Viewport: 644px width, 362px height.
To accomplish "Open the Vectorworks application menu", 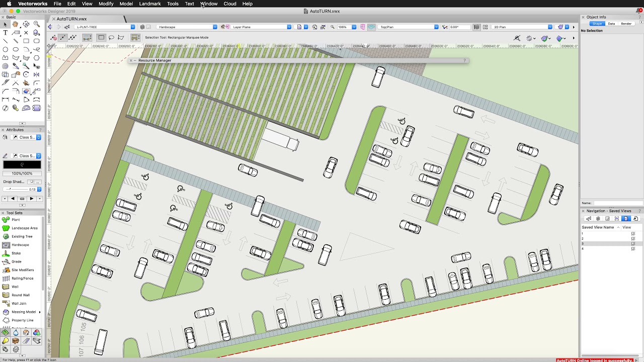I will coord(33,4).
